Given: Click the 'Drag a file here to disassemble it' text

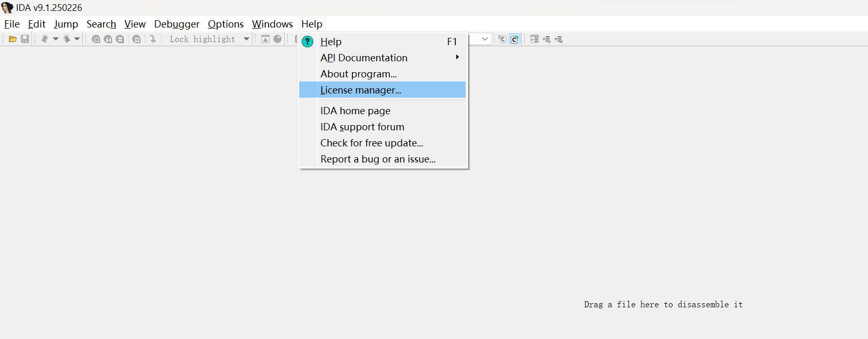Looking at the screenshot, I should point(663,305).
